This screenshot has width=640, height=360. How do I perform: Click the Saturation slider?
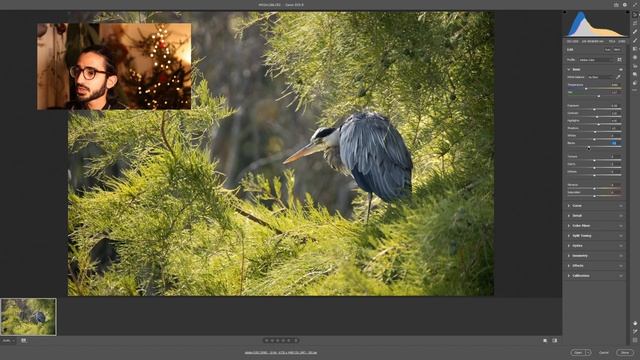click(594, 196)
